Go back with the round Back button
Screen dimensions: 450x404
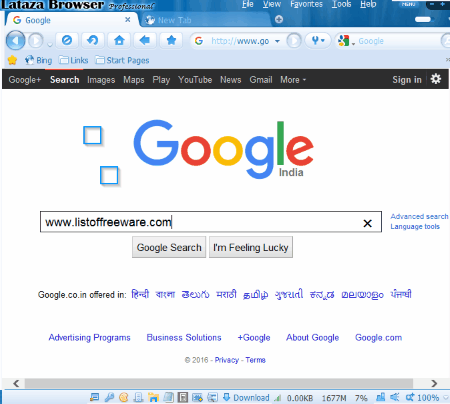coord(15,41)
